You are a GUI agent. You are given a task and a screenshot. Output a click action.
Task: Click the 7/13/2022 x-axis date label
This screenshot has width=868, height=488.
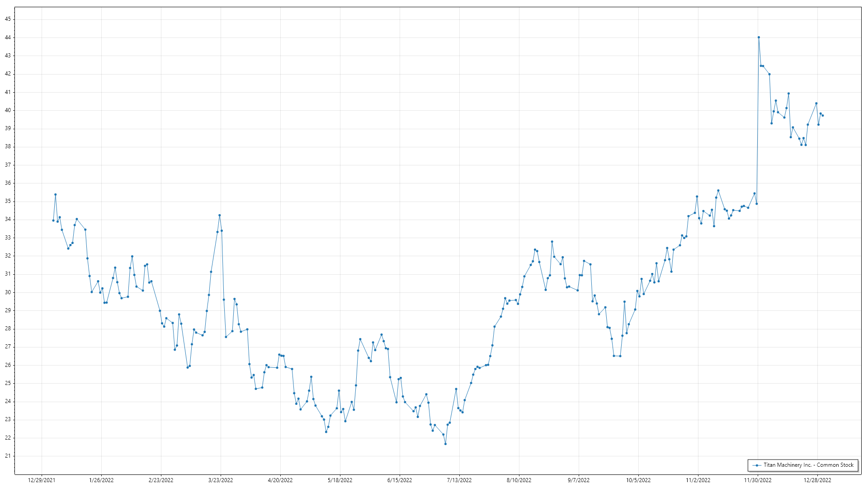[x=459, y=480]
